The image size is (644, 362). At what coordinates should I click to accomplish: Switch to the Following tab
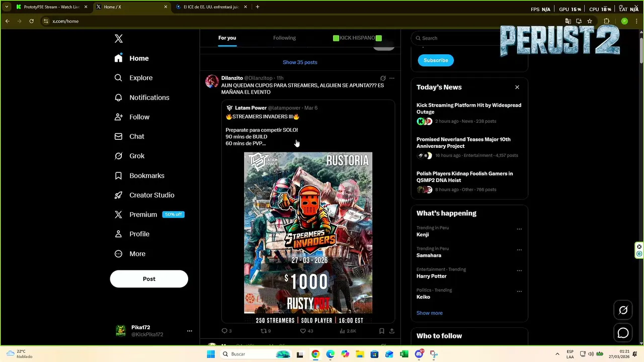pos(284,38)
